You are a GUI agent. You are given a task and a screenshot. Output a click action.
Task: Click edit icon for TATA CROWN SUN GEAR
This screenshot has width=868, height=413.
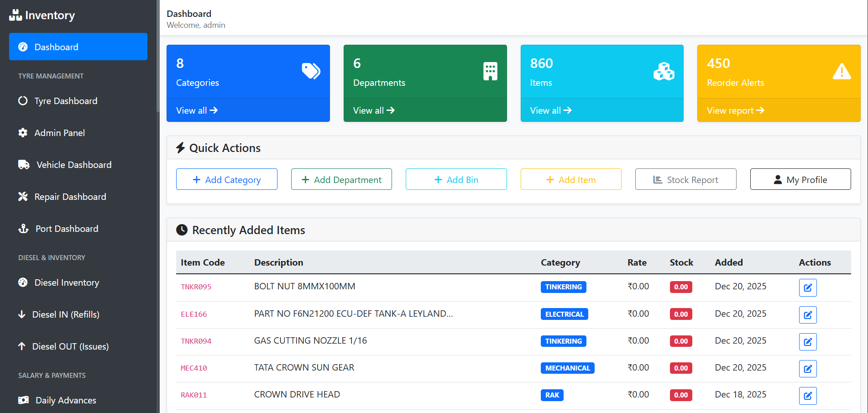pyautogui.click(x=807, y=369)
